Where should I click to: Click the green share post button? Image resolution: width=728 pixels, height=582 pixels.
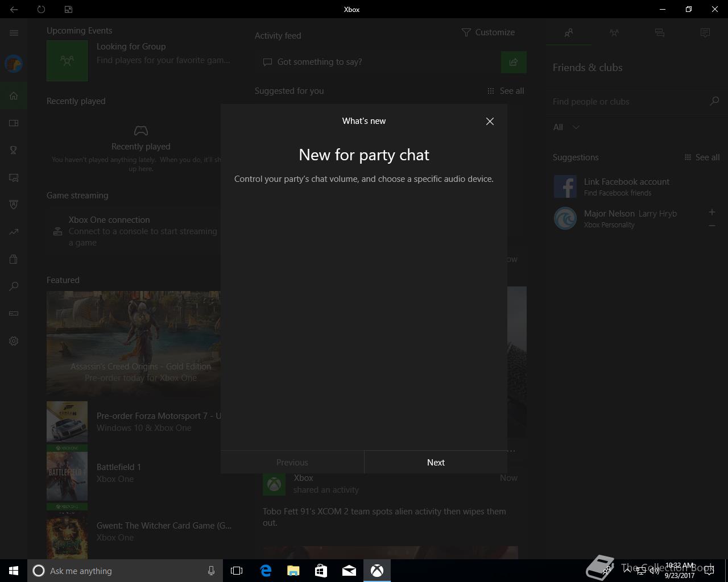(x=514, y=62)
